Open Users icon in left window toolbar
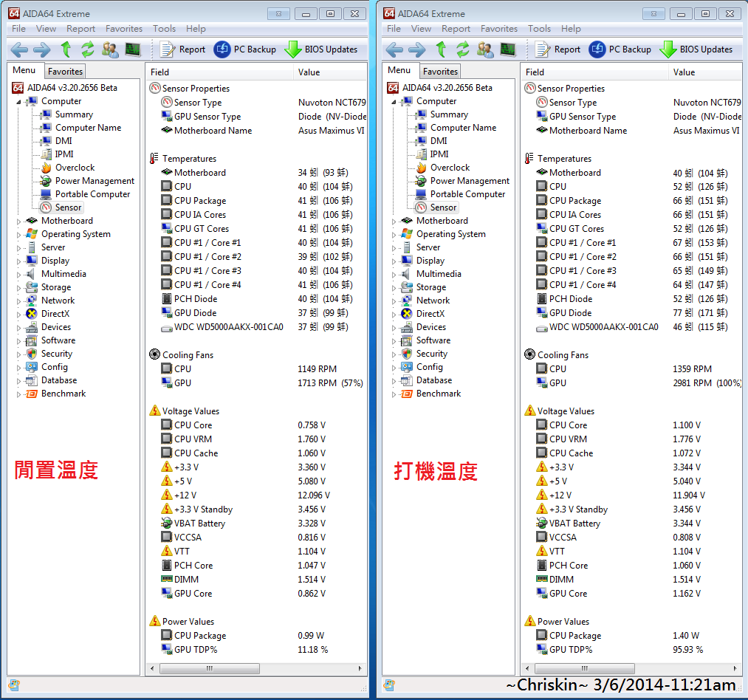The height and width of the screenshot is (700, 748). [x=110, y=49]
